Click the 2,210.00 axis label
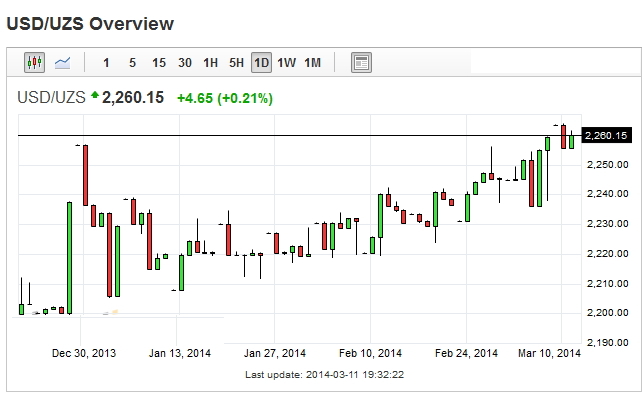This screenshot has height=396, width=644. (608, 283)
